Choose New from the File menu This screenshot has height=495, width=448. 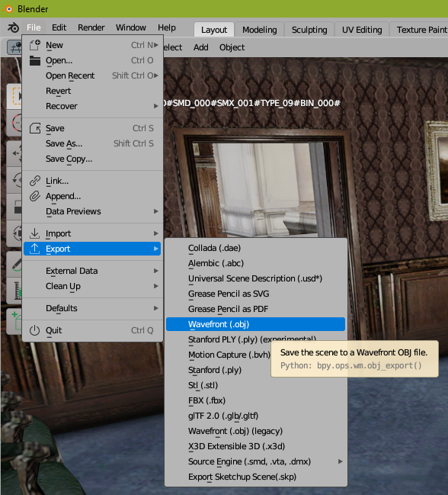tap(92, 45)
